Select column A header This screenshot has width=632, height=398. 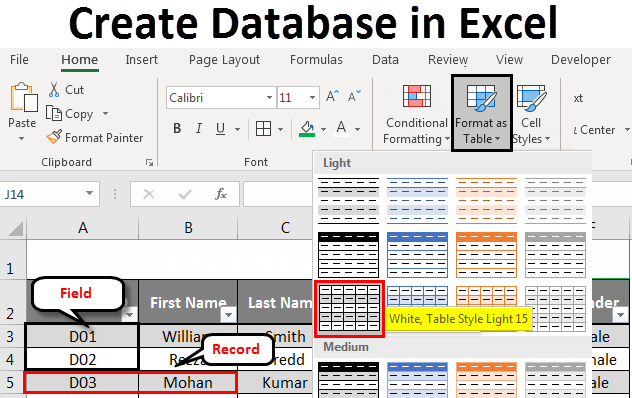pos(83,228)
